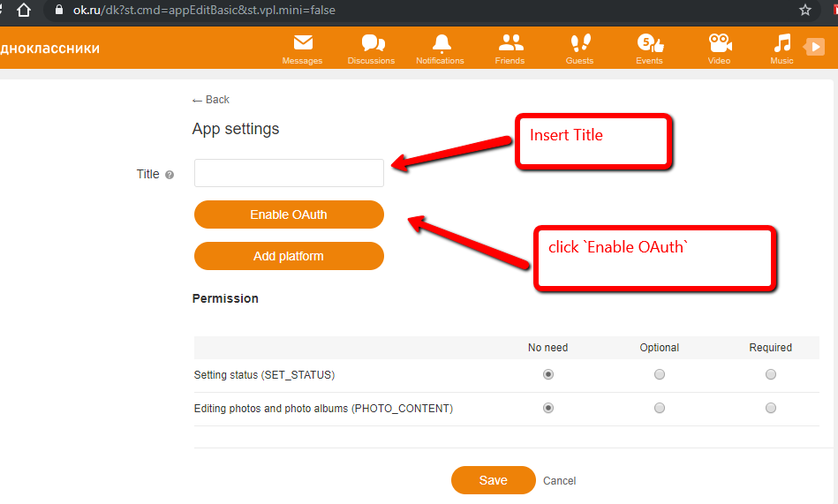Set SET_STATUS permission to Required
The height and width of the screenshot is (504, 838).
point(771,374)
